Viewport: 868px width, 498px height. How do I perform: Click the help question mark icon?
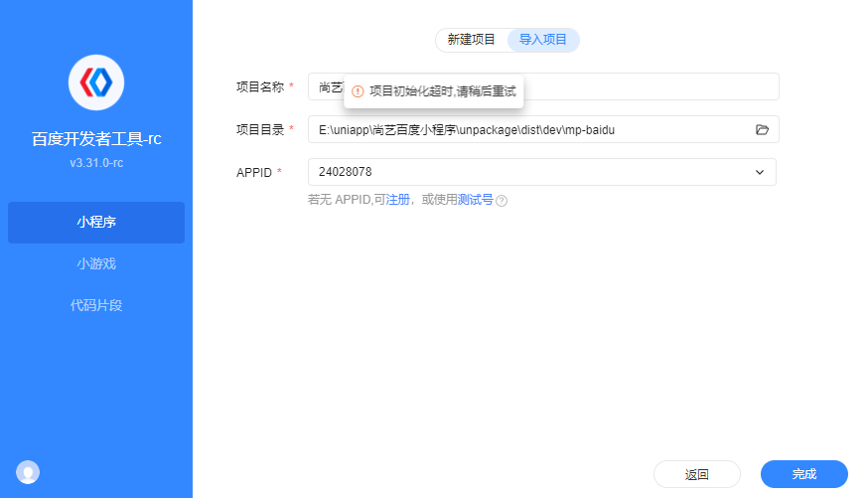tap(502, 201)
